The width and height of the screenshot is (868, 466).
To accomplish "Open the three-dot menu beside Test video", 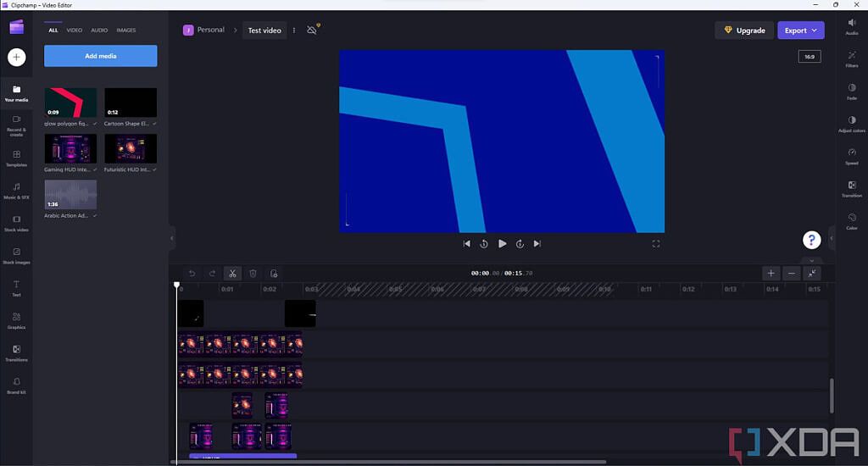I will click(x=294, y=31).
